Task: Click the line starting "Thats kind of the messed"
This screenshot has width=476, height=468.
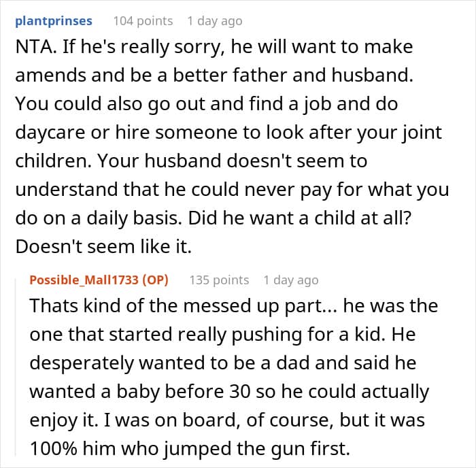Action: [233, 305]
